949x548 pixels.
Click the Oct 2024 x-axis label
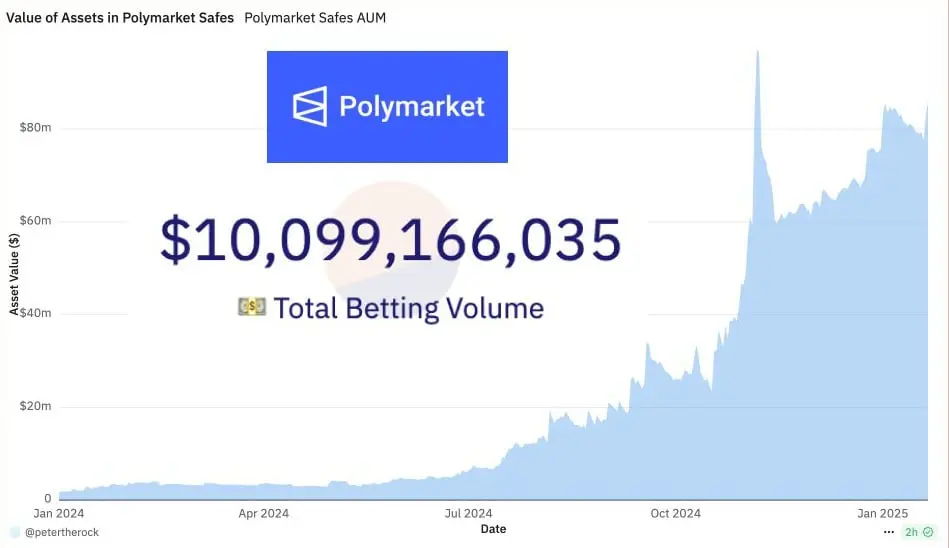click(675, 513)
